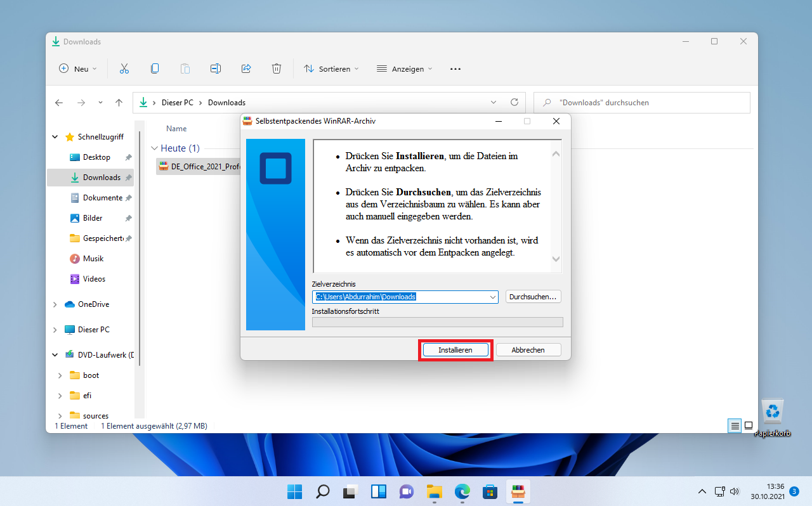This screenshot has height=506, width=812.
Task: Open the Zielverzeichnis dropdown arrow
Action: point(493,297)
